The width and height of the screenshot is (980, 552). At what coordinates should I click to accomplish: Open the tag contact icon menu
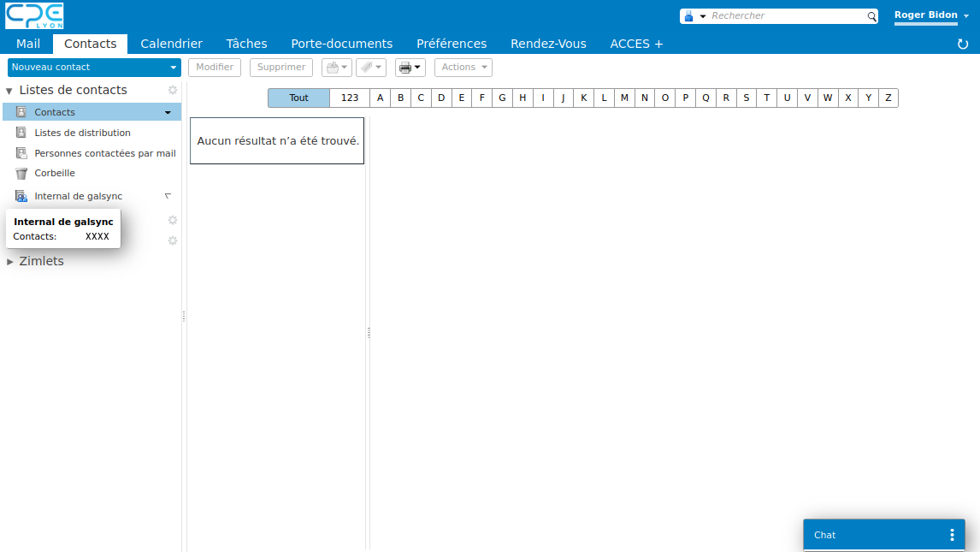tap(370, 68)
